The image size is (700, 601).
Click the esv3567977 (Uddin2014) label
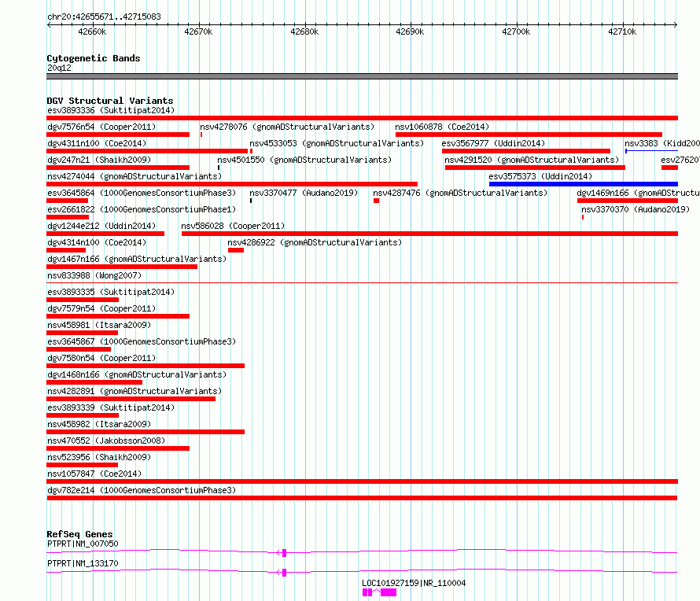pos(493,143)
